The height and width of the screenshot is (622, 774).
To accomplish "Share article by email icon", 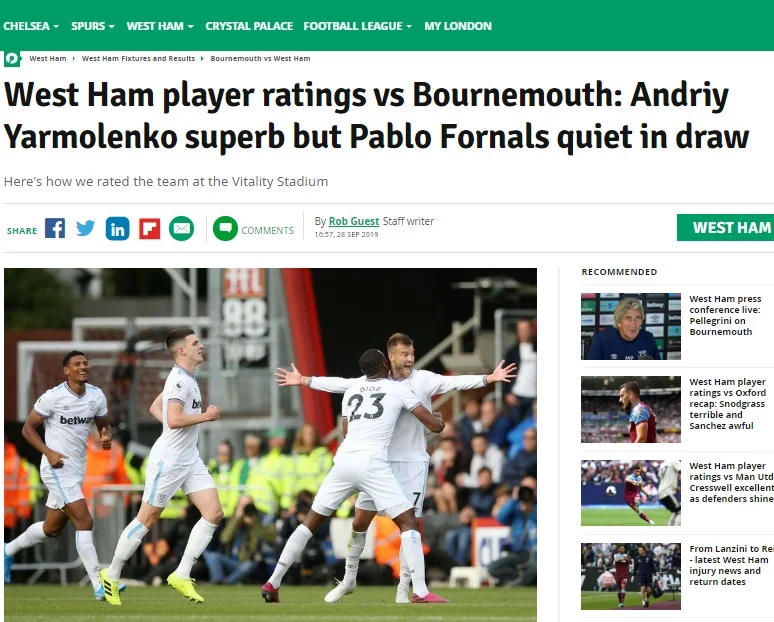I will coord(182,229).
